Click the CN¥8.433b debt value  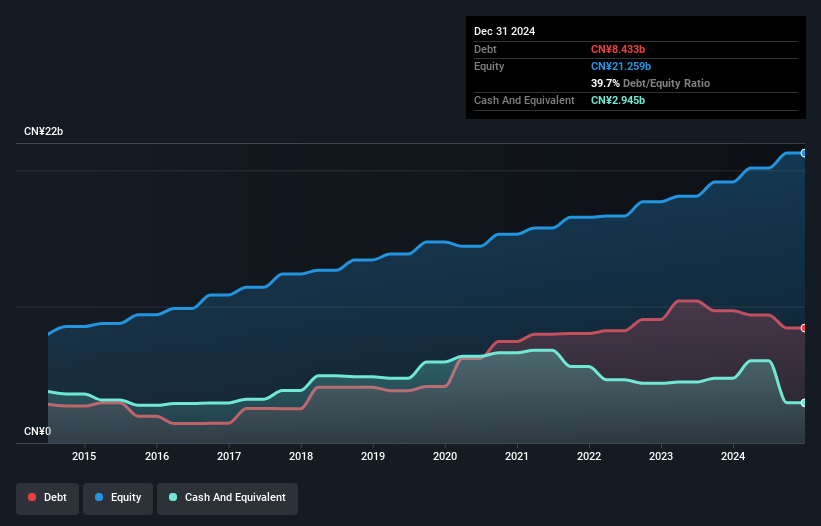coord(618,49)
